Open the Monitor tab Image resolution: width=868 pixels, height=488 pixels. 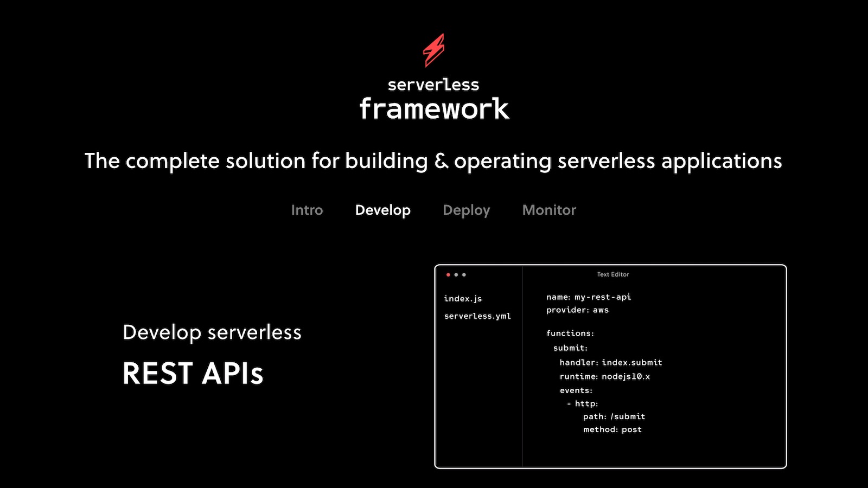(549, 210)
